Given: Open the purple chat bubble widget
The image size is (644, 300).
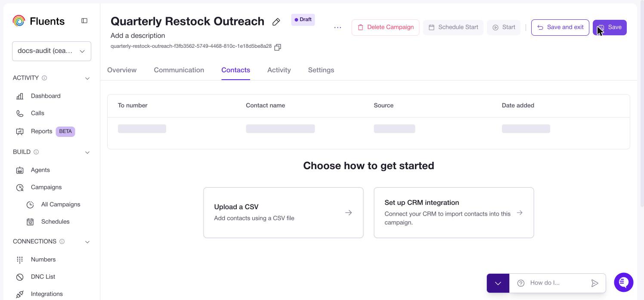Looking at the screenshot, I should coord(624,282).
